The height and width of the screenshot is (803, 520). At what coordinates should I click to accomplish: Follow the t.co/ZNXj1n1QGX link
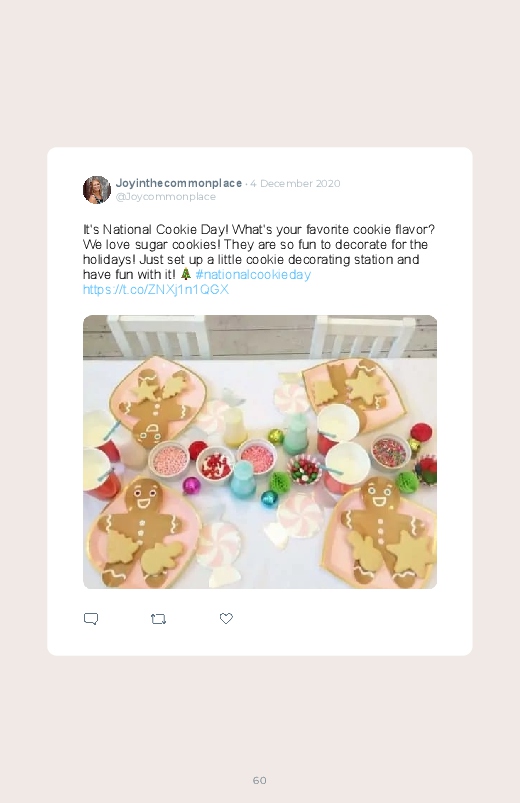(156, 289)
